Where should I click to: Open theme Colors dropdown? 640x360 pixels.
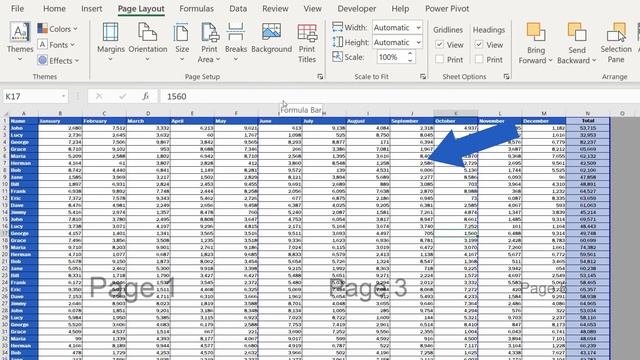pyautogui.click(x=58, y=29)
